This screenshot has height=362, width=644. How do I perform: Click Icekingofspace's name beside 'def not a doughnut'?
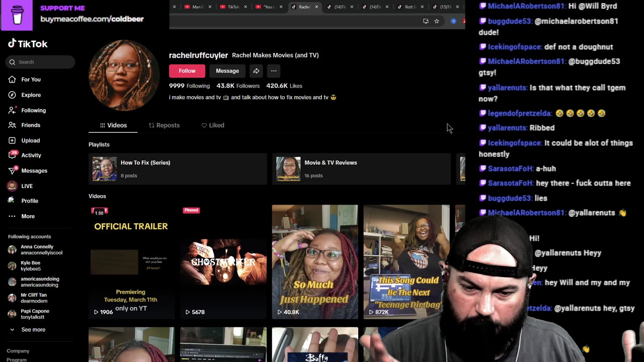click(x=515, y=47)
